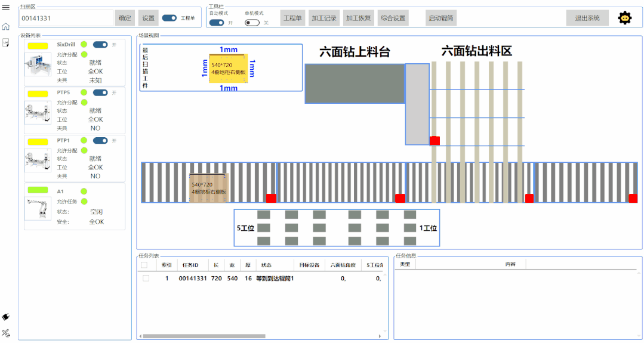This screenshot has width=644, height=343.
Task: Select the A1 robot arm image
Action: click(x=38, y=208)
